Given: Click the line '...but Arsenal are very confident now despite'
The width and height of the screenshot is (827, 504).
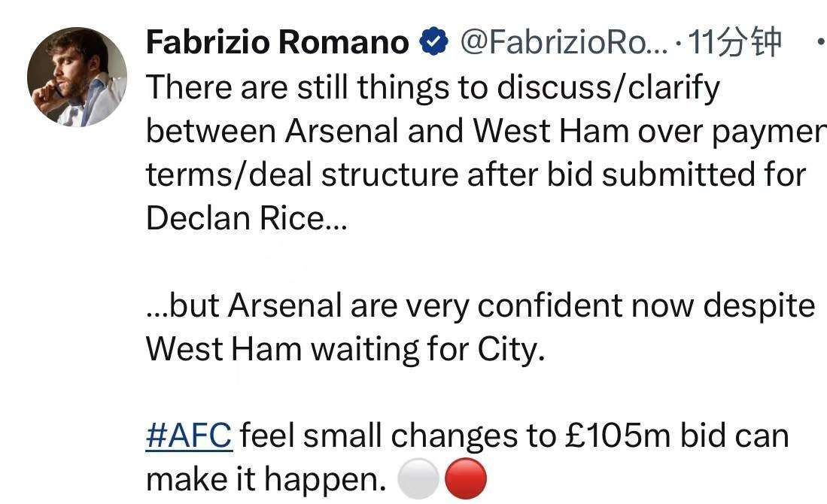Looking at the screenshot, I should click(x=480, y=305).
